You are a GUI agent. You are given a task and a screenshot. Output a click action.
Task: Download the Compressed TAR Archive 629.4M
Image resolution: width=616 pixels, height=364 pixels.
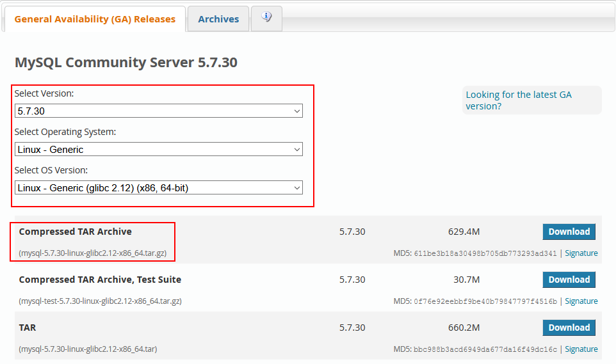(569, 232)
